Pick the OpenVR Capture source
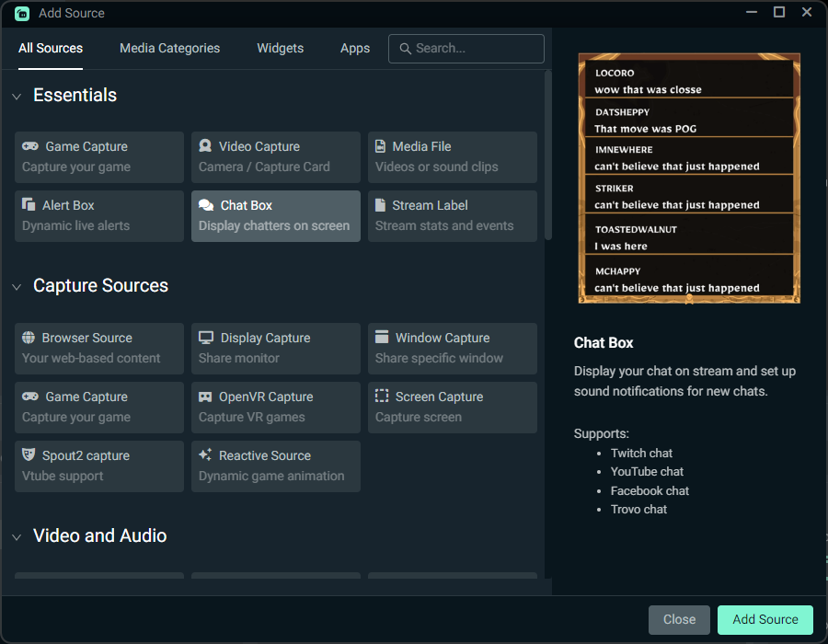This screenshot has height=644, width=828. point(275,407)
